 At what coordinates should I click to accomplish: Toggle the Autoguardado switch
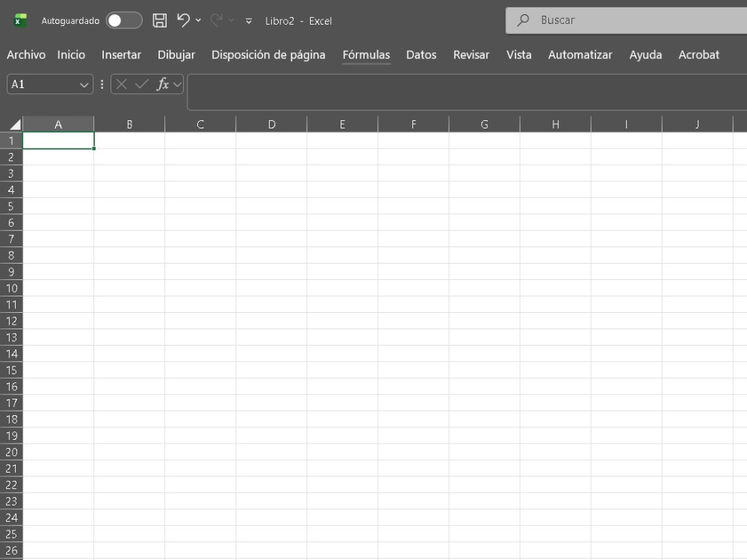(x=124, y=20)
